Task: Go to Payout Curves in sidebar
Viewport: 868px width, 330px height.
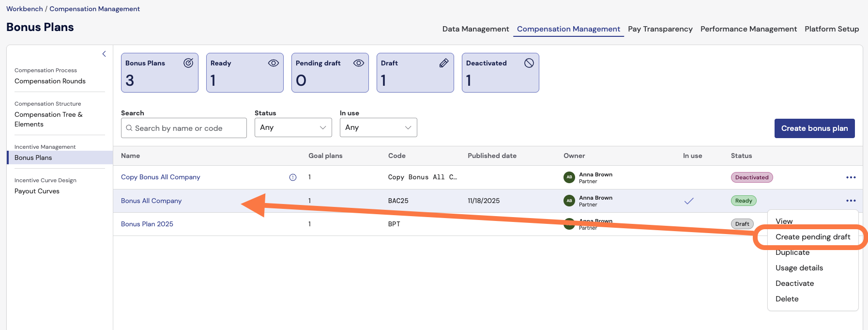Action: pos(37,191)
